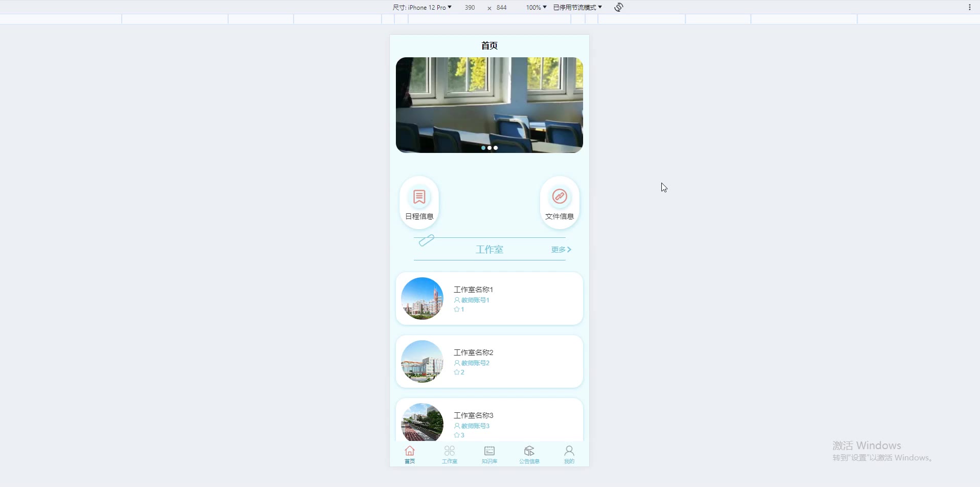
Task: Open the 日程信息 schedule icon
Action: [x=419, y=197]
